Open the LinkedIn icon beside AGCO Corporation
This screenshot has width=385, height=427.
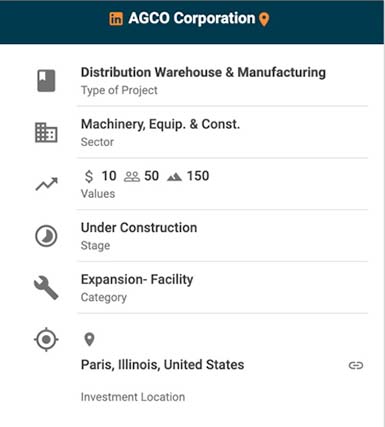click(x=116, y=19)
